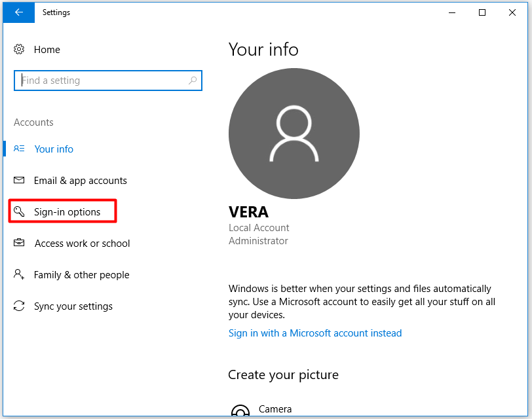Viewport: 532px width, 419px height.
Task: Click the search magnifier in Find a setting
Action: (x=193, y=80)
